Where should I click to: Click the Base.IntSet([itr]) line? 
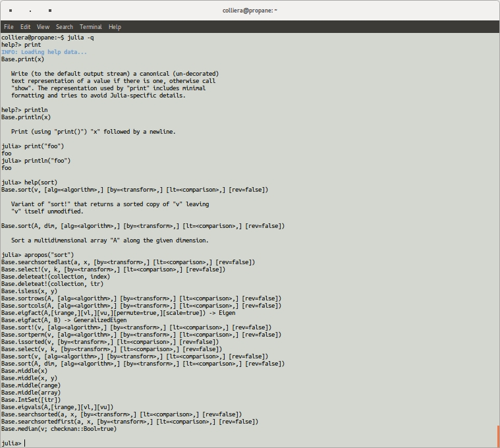tap(31, 400)
